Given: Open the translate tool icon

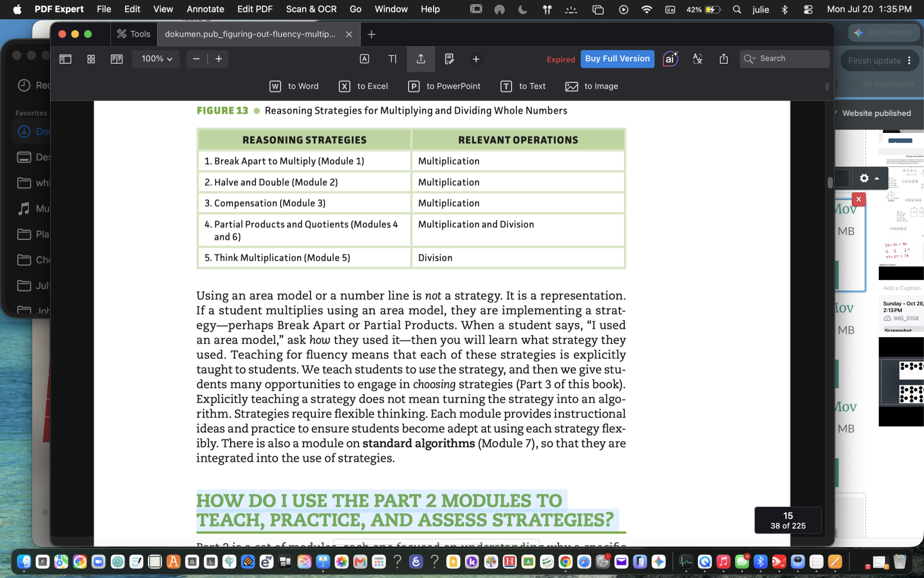Looking at the screenshot, I should pos(697,59).
